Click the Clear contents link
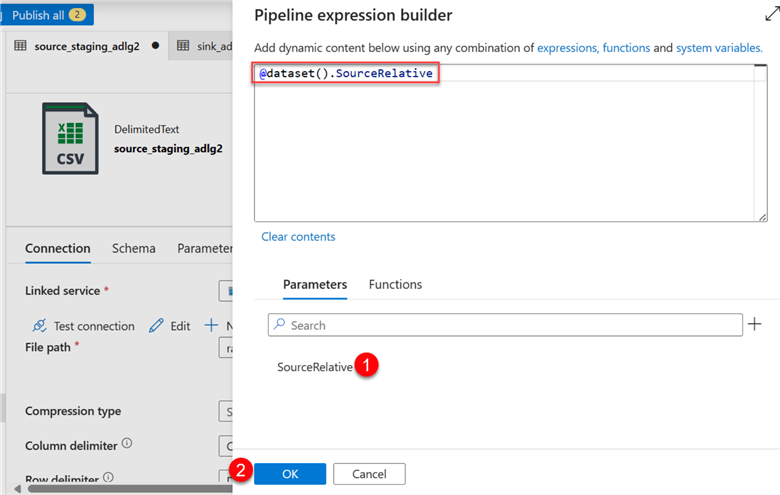This screenshot has height=495, width=780. [298, 237]
